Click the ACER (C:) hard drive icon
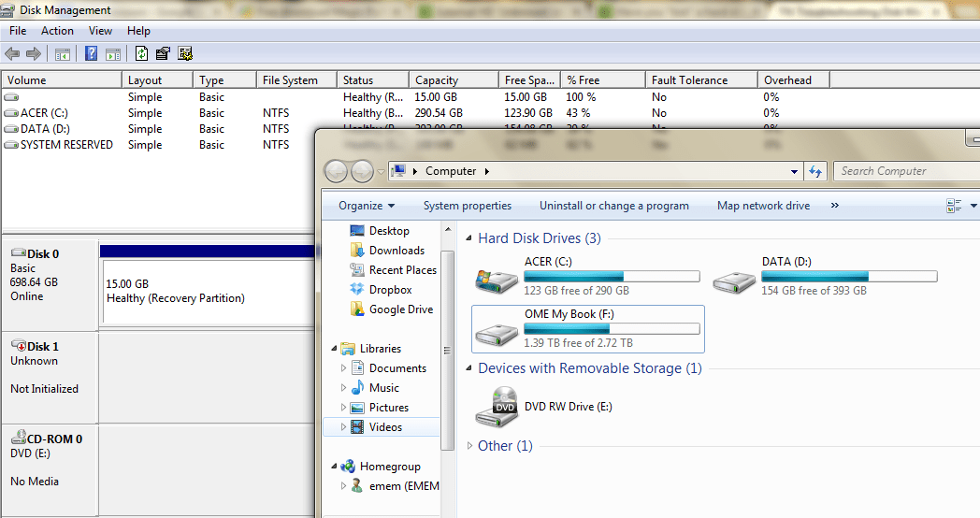The width and height of the screenshot is (980, 518). 496,281
